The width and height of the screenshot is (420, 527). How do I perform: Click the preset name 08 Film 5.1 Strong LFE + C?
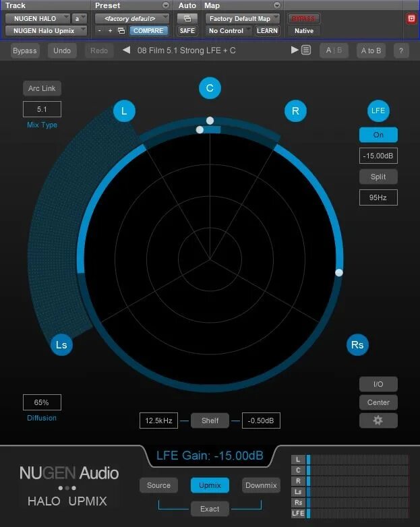186,51
